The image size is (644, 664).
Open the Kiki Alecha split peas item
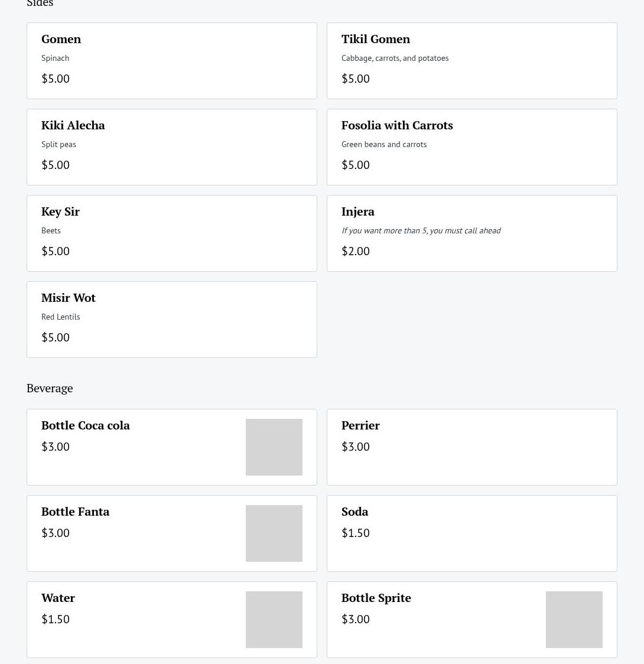171,147
